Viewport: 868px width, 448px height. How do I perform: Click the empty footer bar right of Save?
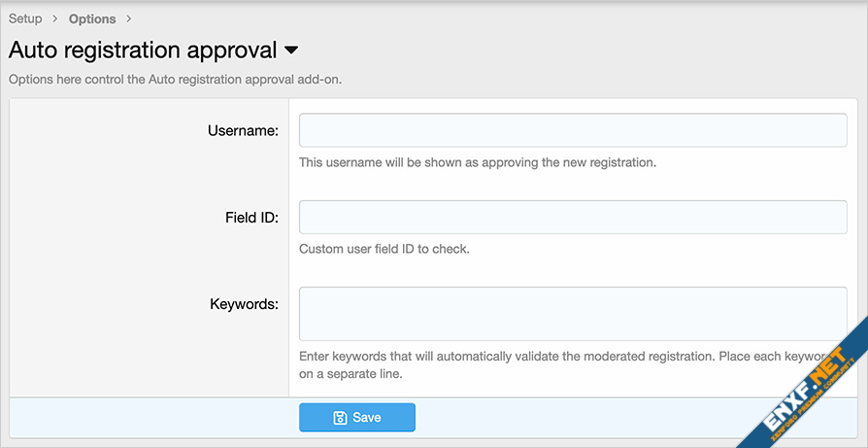coord(583,418)
